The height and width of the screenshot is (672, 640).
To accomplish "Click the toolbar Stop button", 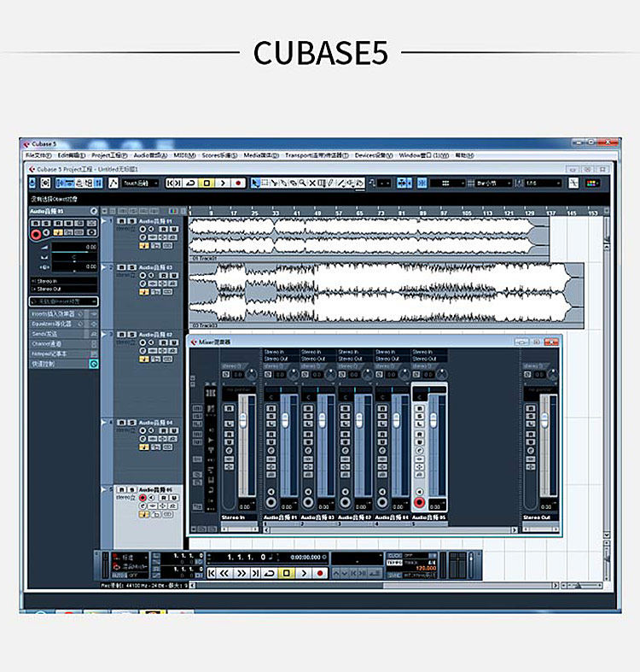I will pyautogui.click(x=207, y=183).
